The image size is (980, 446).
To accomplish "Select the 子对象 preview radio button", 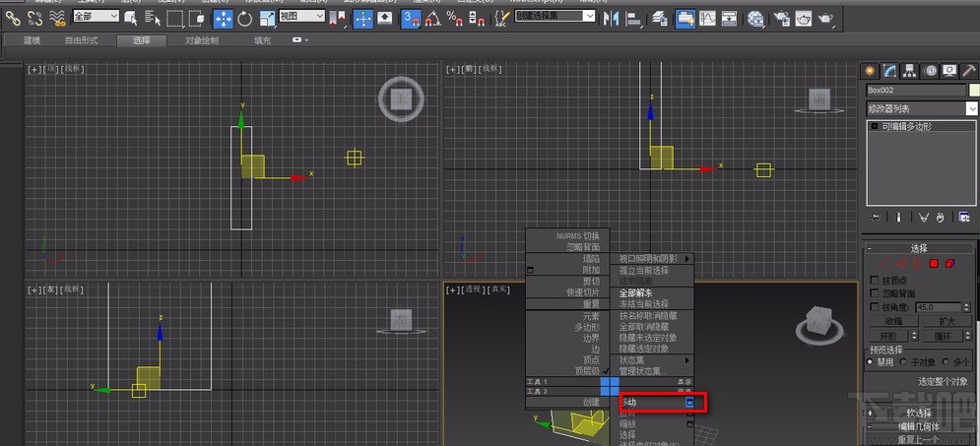I will (903, 361).
